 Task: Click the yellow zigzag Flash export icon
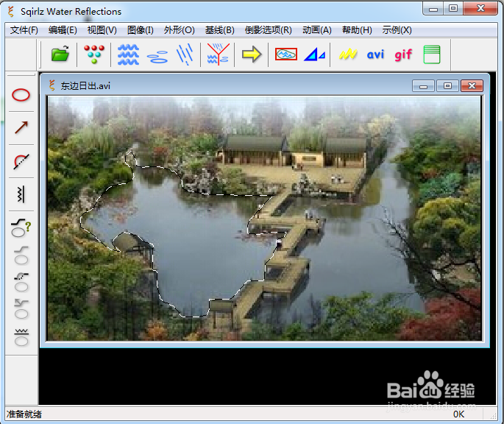(x=348, y=54)
